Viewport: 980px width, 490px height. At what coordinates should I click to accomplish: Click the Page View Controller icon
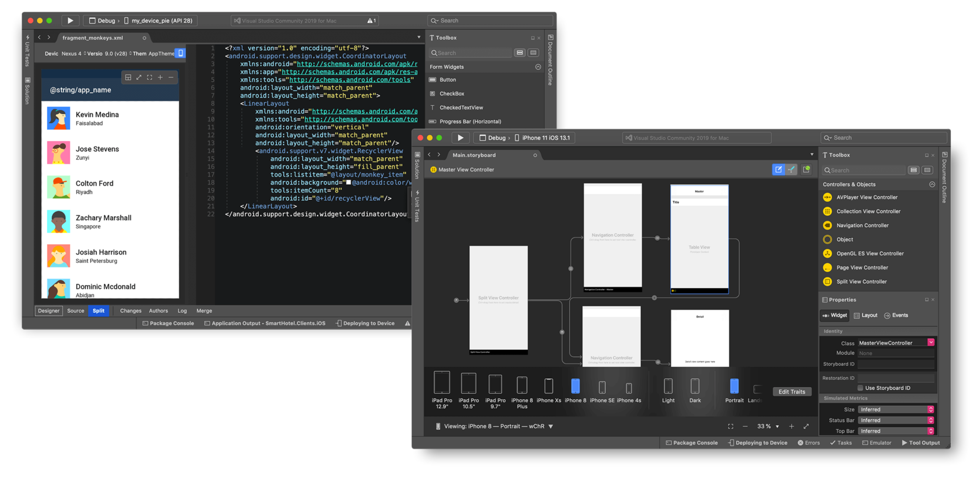(x=827, y=268)
